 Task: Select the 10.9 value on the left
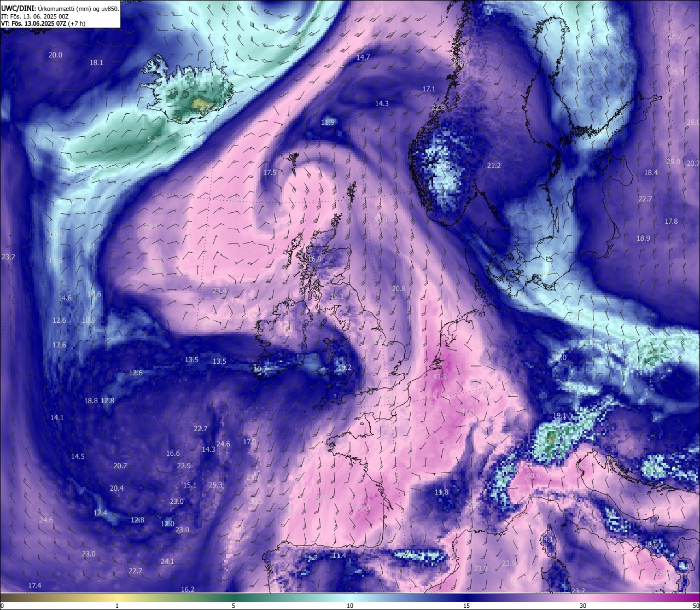pyautogui.click(x=89, y=321)
